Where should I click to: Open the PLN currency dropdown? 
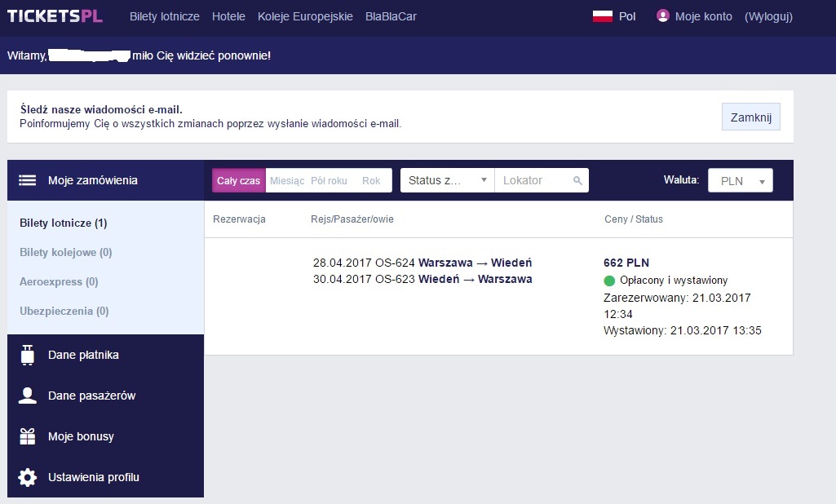[x=740, y=181]
